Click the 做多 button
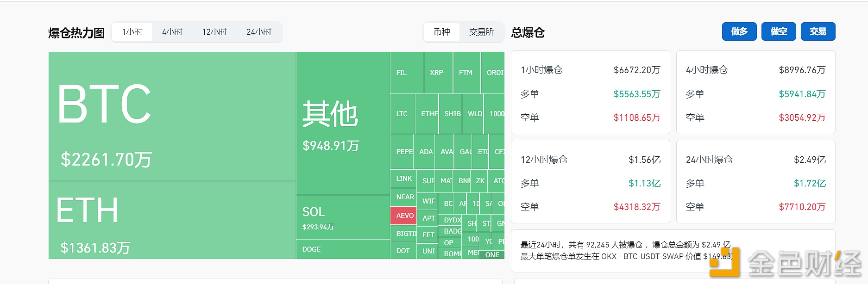The image size is (868, 284). (x=739, y=31)
